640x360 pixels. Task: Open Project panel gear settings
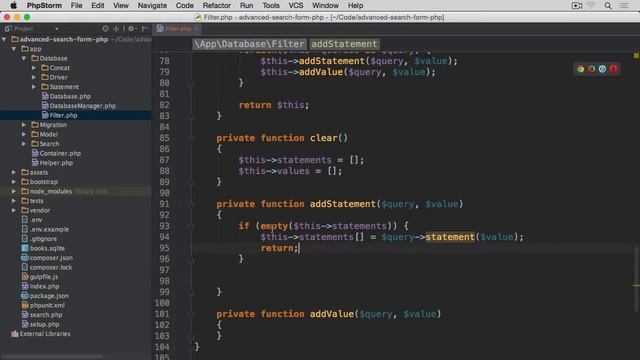131,29
